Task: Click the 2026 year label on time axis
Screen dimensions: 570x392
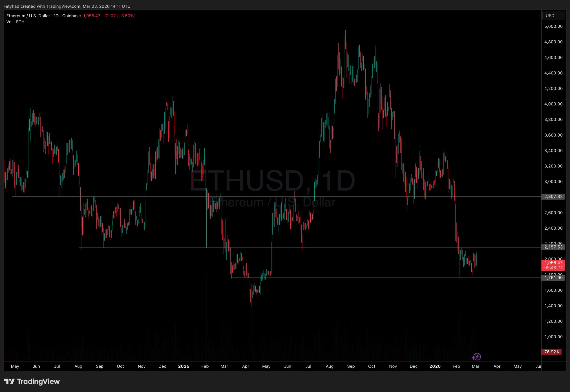Action: pyautogui.click(x=435, y=366)
